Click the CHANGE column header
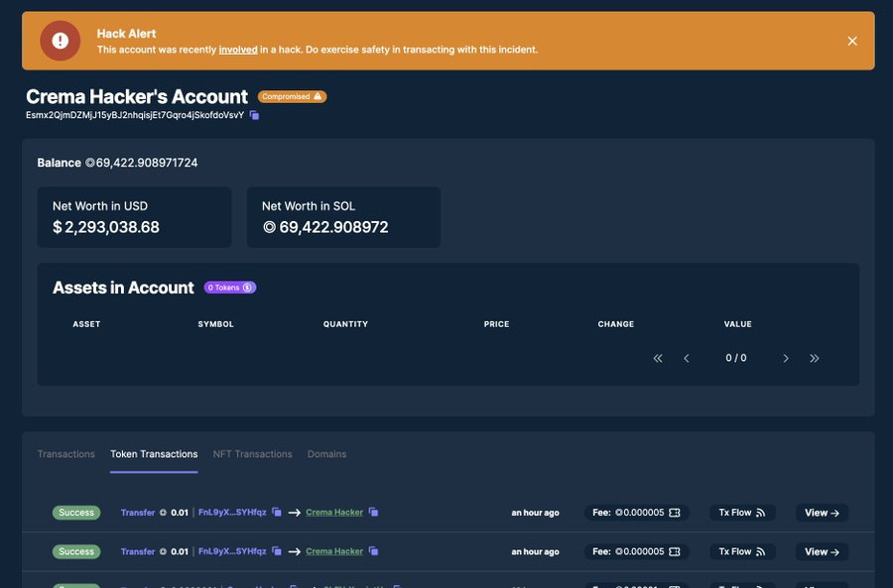 [x=615, y=324]
